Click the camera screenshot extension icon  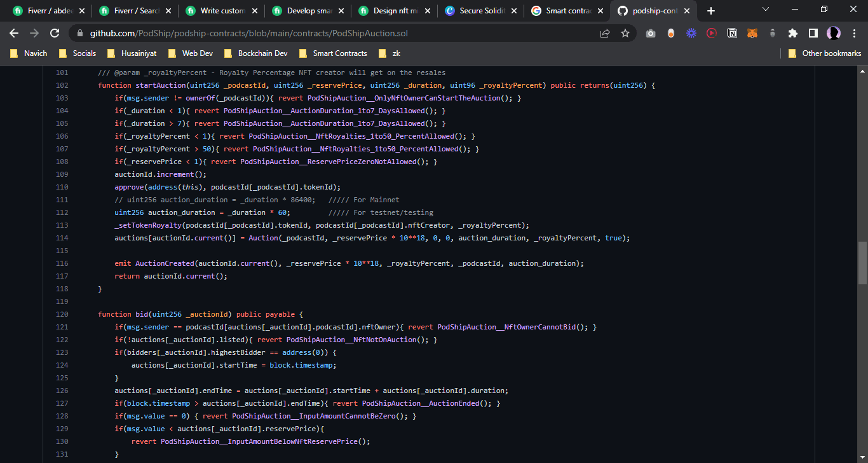coord(651,33)
